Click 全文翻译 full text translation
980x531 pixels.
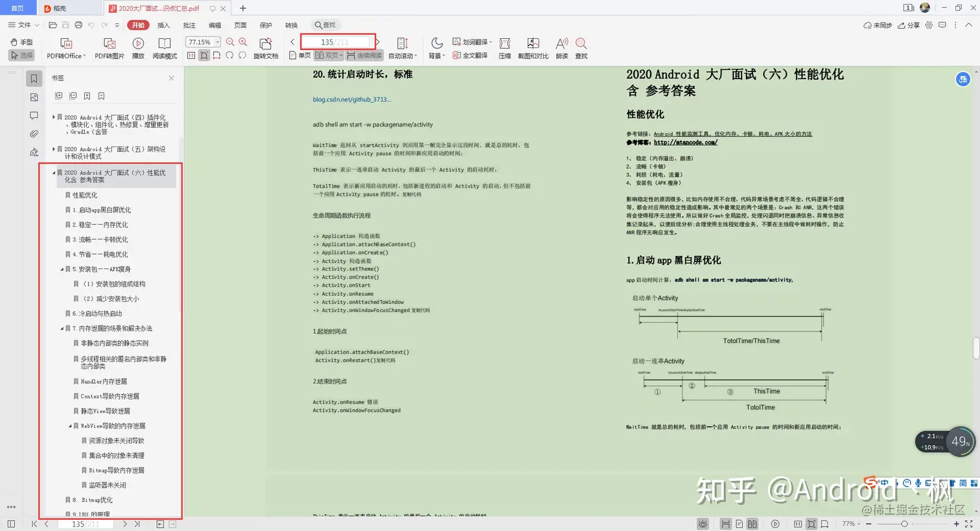471,56
